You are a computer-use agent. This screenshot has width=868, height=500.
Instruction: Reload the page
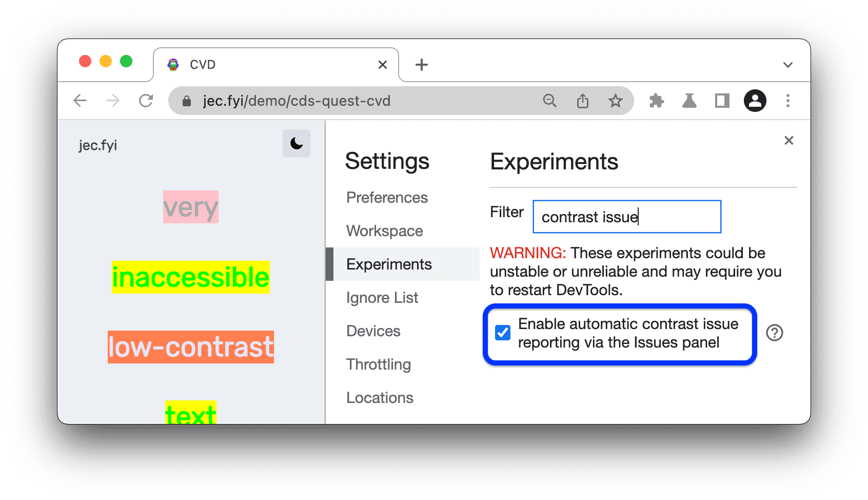coord(146,101)
